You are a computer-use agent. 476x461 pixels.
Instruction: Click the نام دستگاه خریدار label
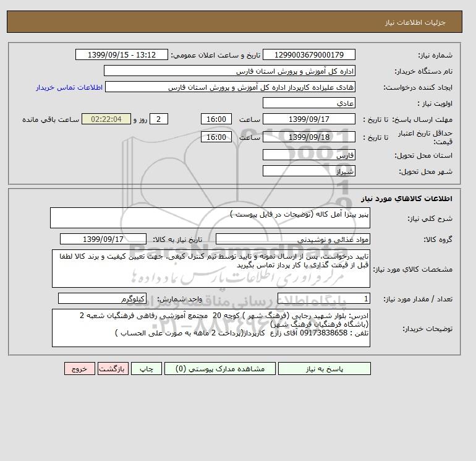tap(423, 71)
